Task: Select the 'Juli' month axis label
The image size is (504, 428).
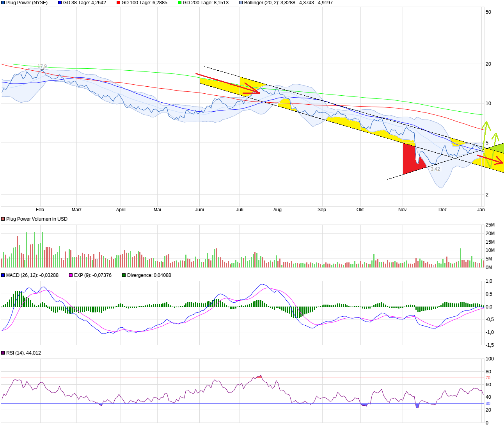Action: 240,210
